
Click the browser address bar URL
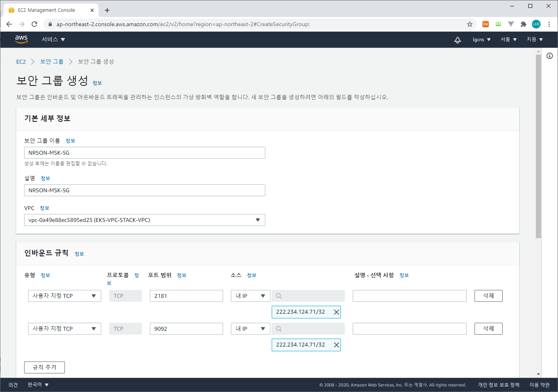pos(183,24)
